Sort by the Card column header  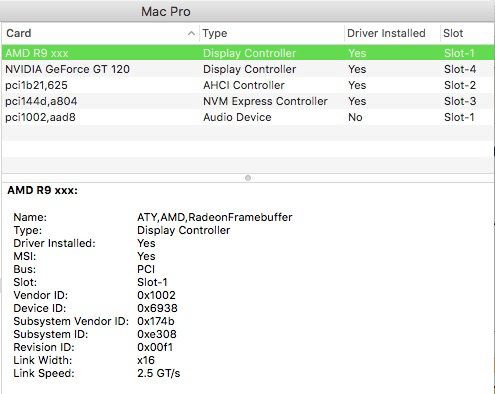point(101,33)
